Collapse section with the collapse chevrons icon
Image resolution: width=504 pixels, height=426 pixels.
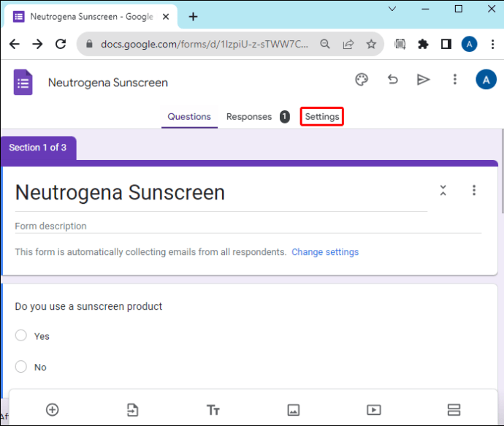[x=443, y=190]
